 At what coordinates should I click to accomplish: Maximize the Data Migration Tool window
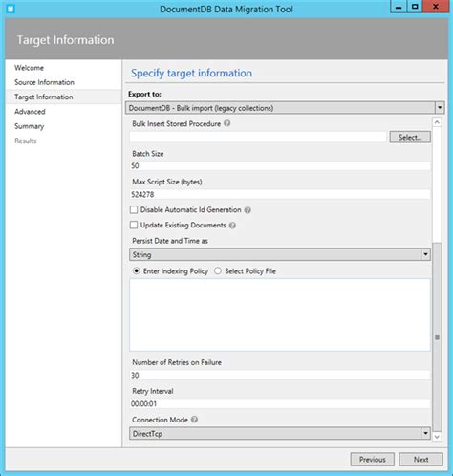(x=415, y=7)
